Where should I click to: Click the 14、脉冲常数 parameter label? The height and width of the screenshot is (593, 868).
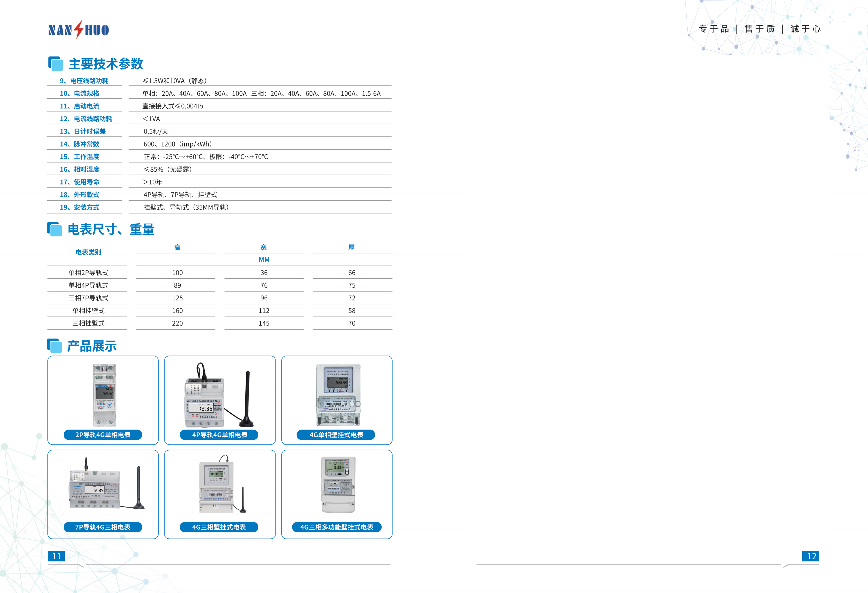pyautogui.click(x=79, y=144)
